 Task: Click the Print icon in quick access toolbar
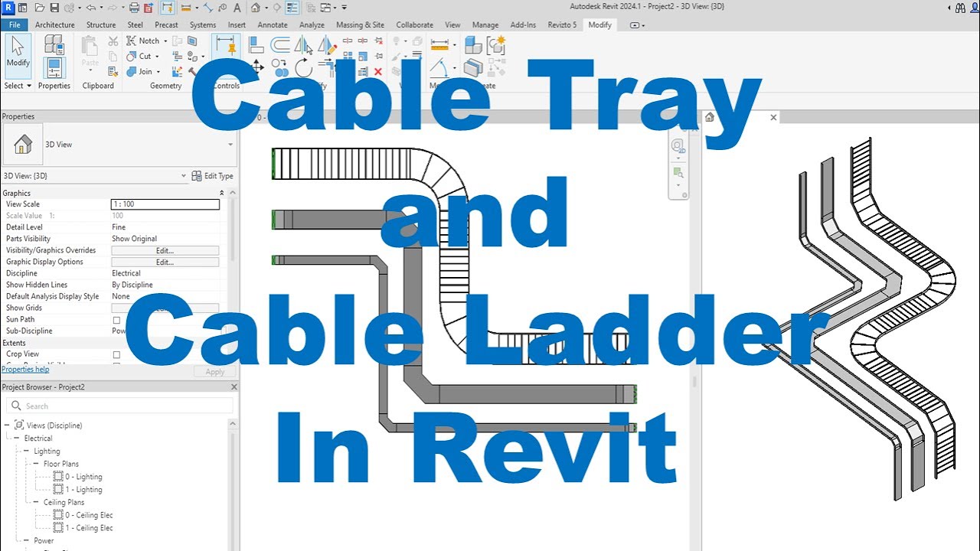[134, 8]
